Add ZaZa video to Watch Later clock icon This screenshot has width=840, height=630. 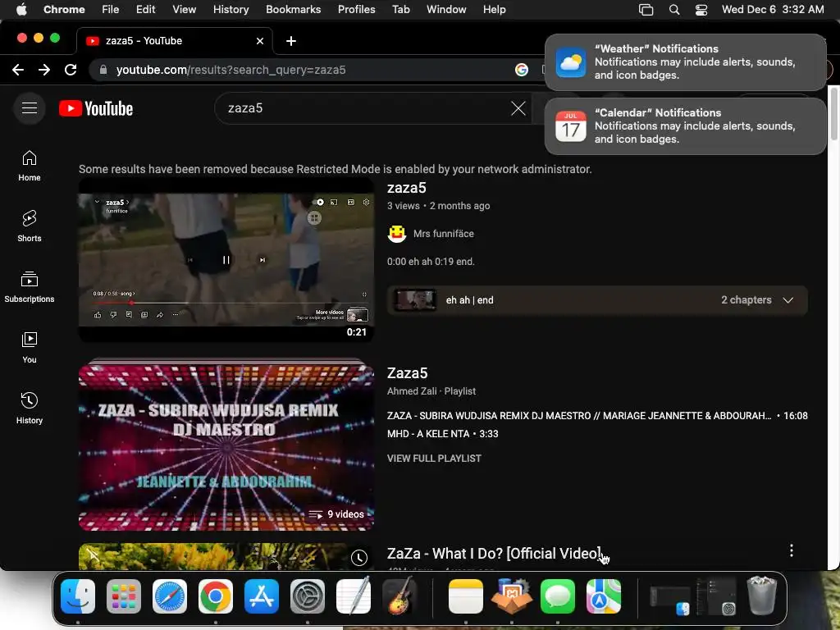[359, 558]
